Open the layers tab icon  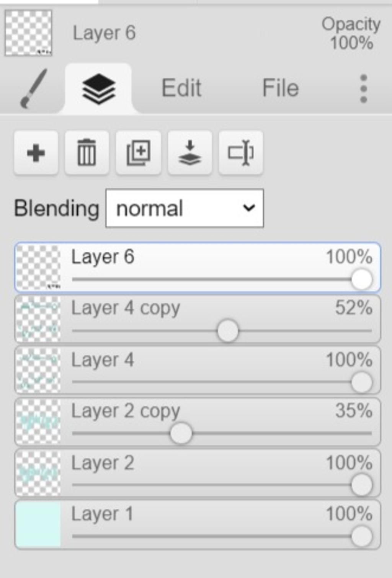click(98, 89)
